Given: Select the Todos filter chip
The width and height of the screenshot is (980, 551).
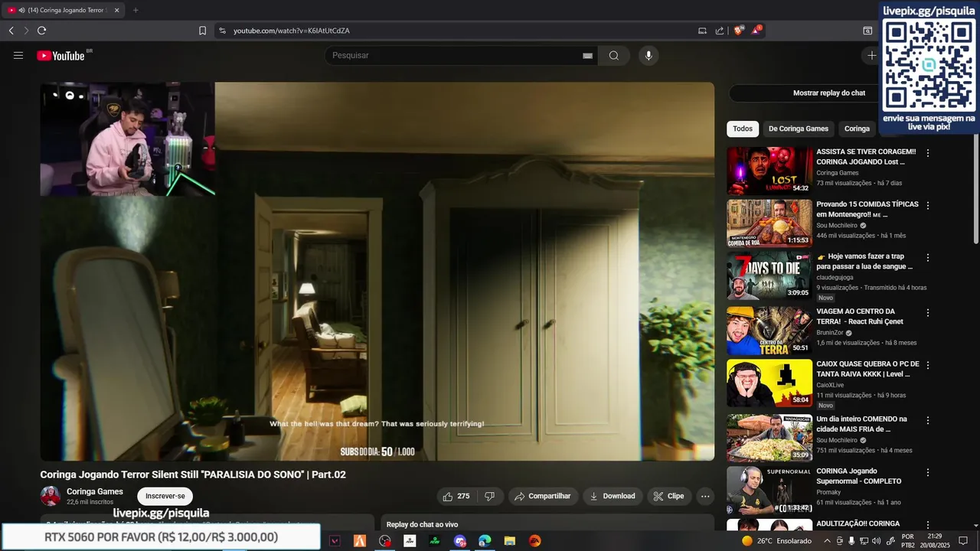Looking at the screenshot, I should pos(743,129).
